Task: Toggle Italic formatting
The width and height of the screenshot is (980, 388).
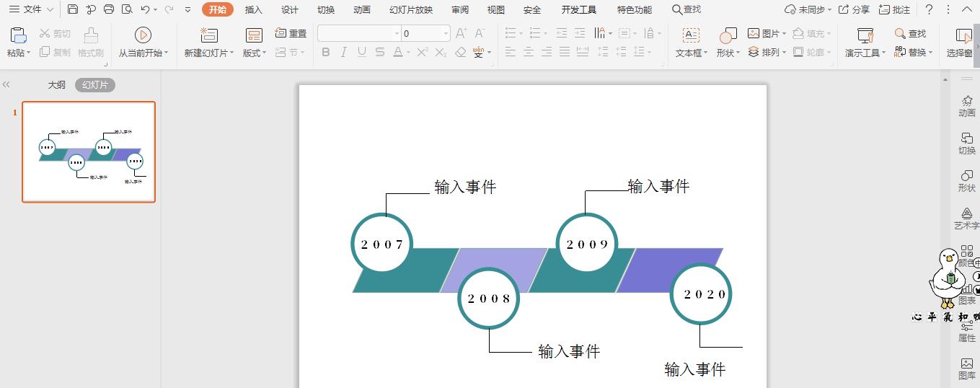Action: point(343,52)
